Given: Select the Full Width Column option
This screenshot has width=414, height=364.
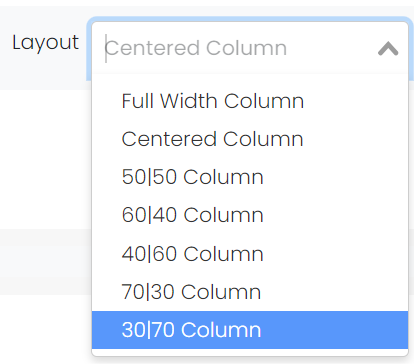Looking at the screenshot, I should pyautogui.click(x=250, y=101).
